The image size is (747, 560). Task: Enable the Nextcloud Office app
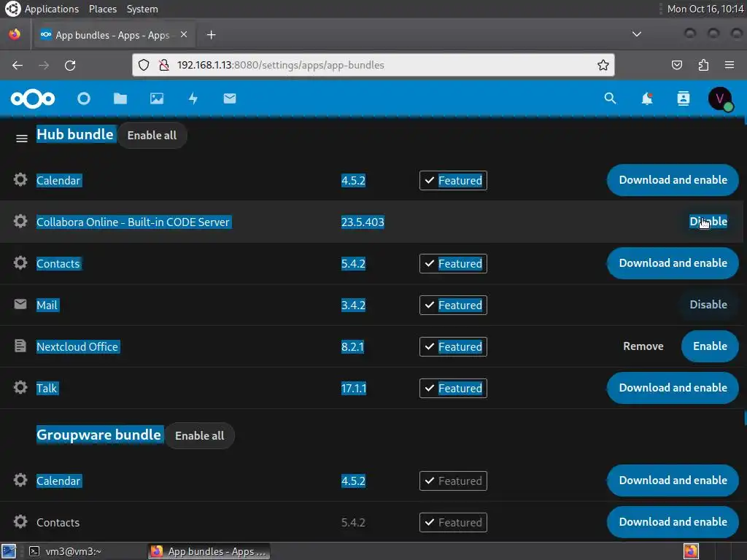[710, 346]
